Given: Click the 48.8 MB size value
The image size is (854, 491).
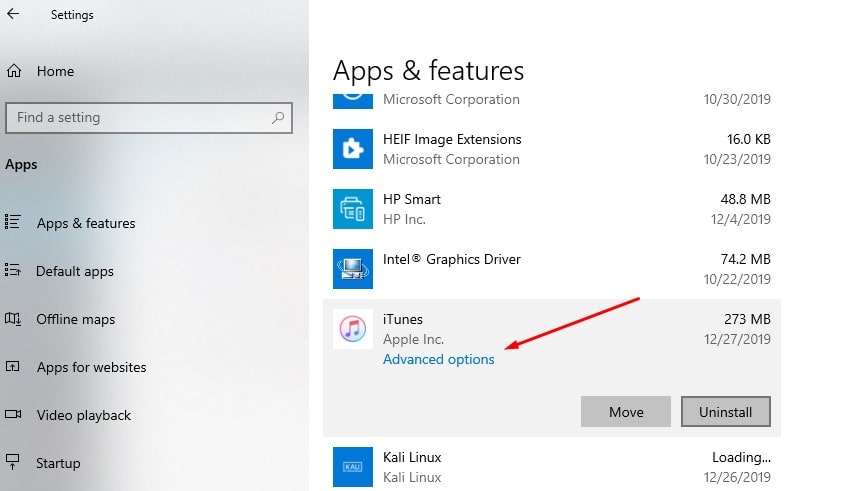Looking at the screenshot, I should 746,199.
